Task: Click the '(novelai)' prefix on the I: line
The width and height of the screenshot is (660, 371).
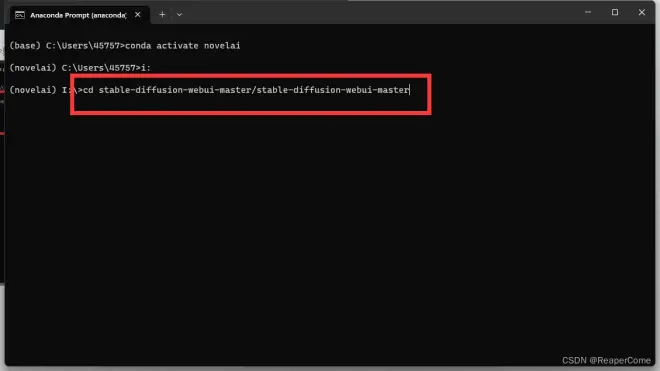Action: pyautogui.click(x=33, y=90)
